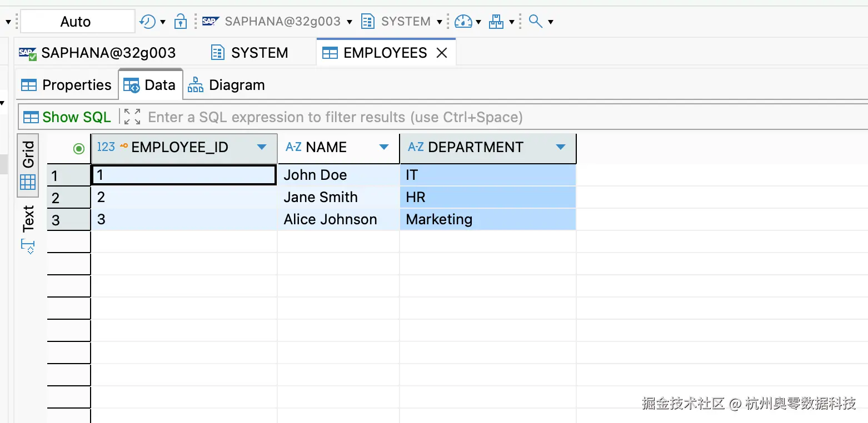868x423 pixels.
Task: Click the EMPLOYEE_ID cell in Jane Smith's row
Action: pos(184,197)
